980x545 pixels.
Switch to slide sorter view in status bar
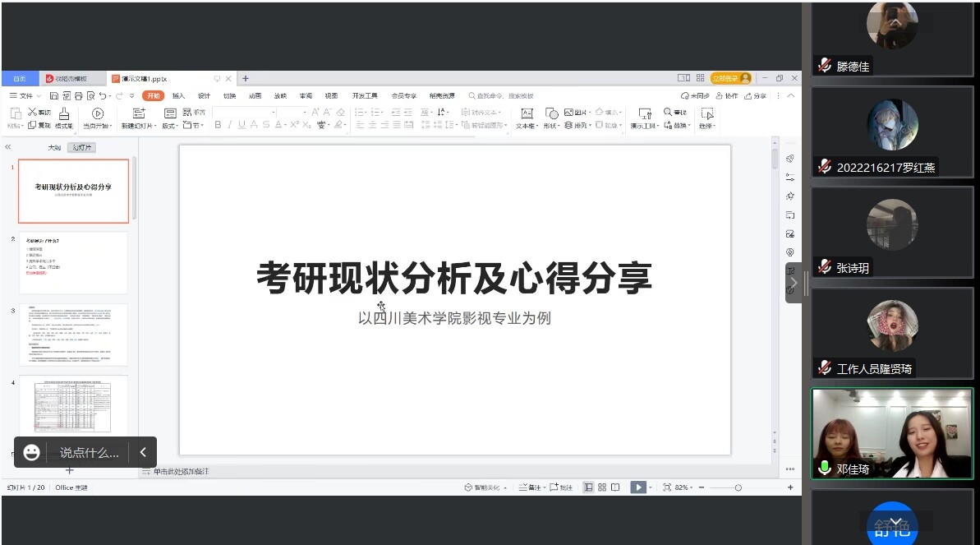click(602, 487)
